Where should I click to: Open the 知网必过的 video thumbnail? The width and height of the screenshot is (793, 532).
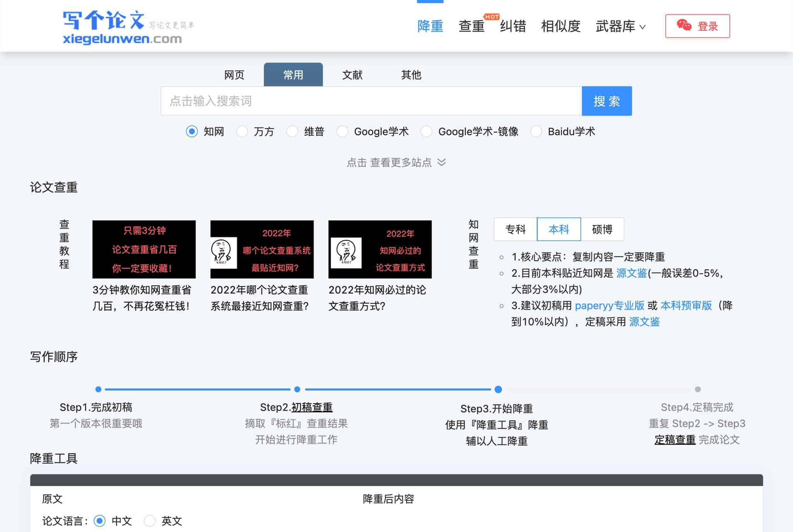(380, 249)
